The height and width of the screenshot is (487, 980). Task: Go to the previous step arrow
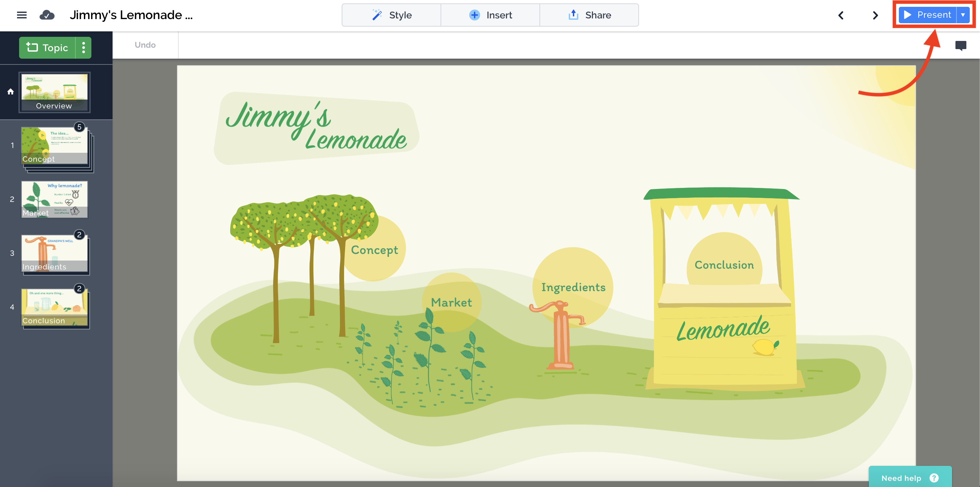click(841, 15)
